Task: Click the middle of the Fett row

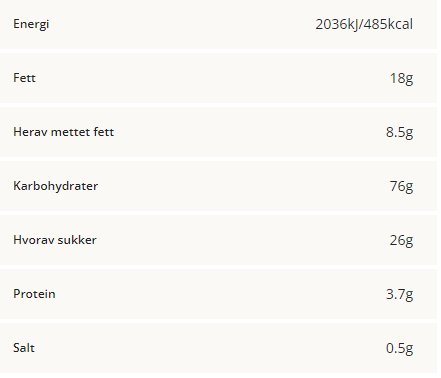Action: point(218,78)
